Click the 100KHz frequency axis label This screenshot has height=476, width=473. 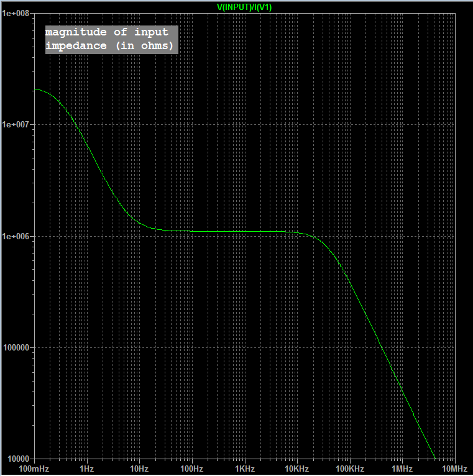pos(350,469)
